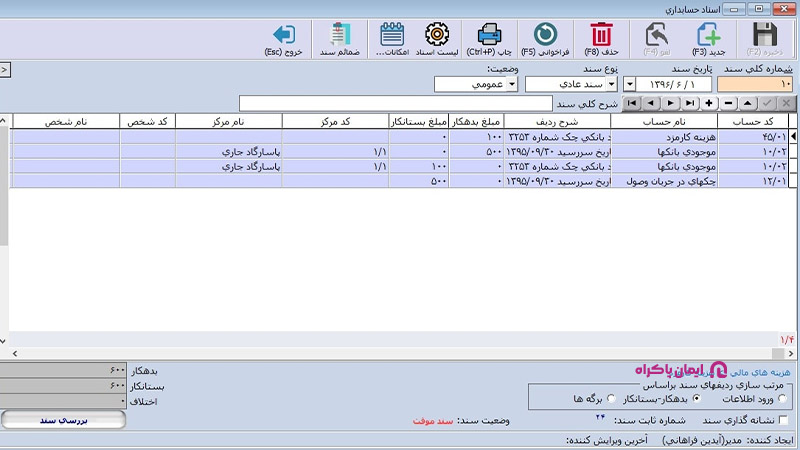The height and width of the screenshot is (450, 800).
Task: Click vertical scrollbar down arrow of grid
Action: 3,341
